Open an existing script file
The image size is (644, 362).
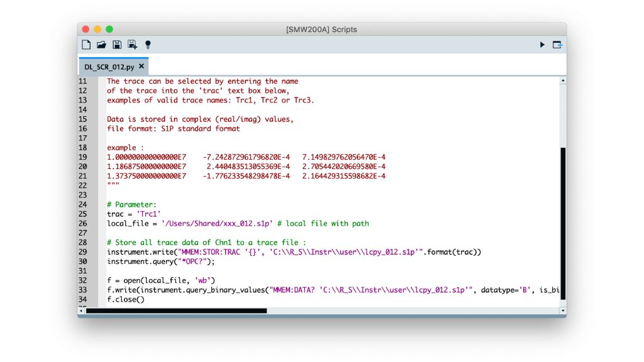tap(101, 45)
